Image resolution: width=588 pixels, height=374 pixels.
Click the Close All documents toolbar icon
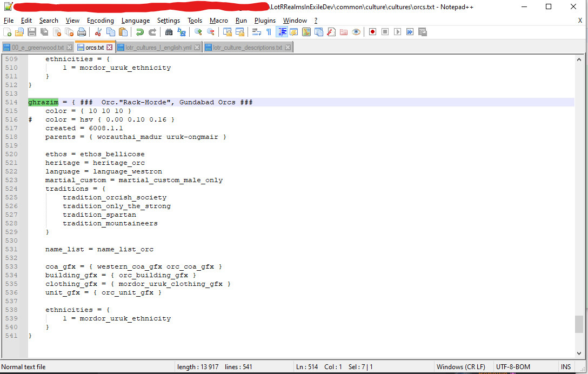pyautogui.click(x=69, y=32)
